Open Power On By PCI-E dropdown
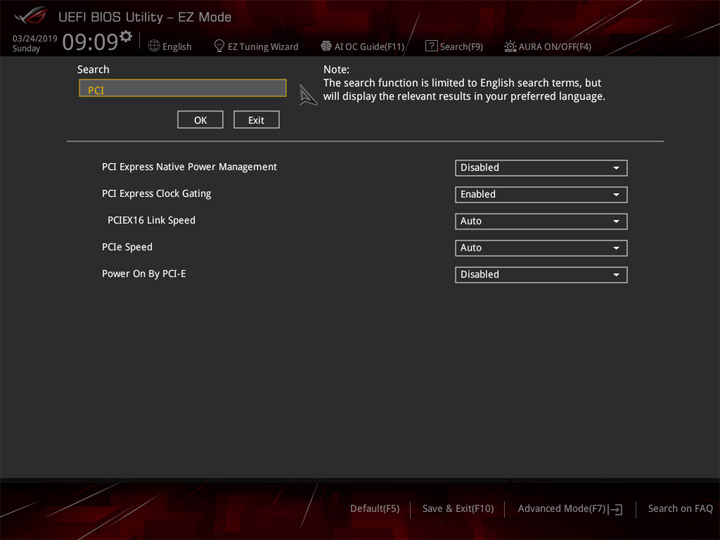Image resolution: width=720 pixels, height=540 pixels. tap(541, 274)
